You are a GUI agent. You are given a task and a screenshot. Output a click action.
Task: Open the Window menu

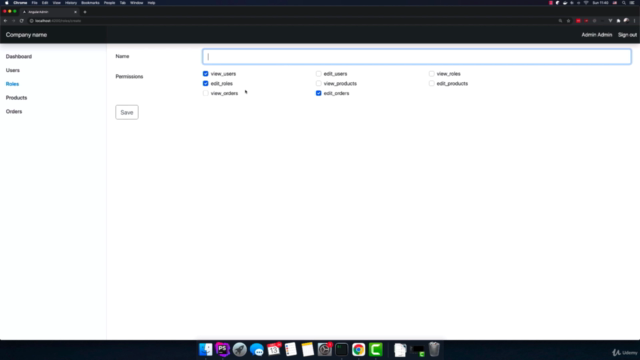click(136, 3)
